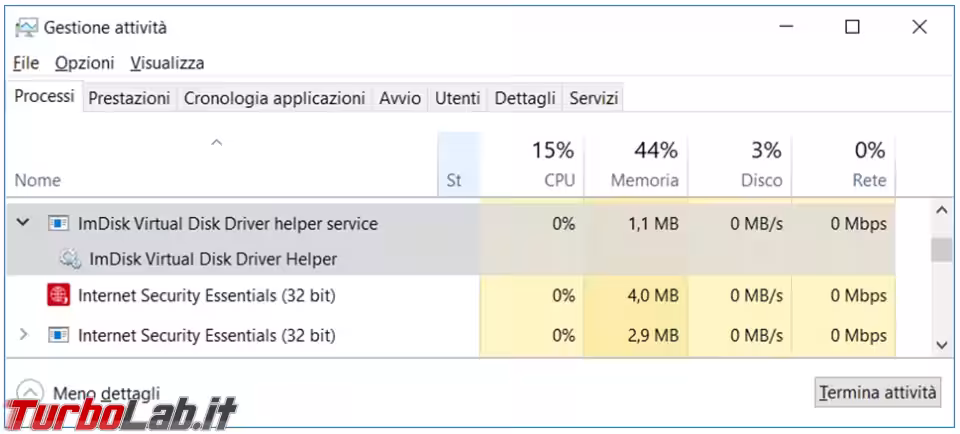Switch to the Prestazioni tab
This screenshot has height=434, width=960.
129,98
